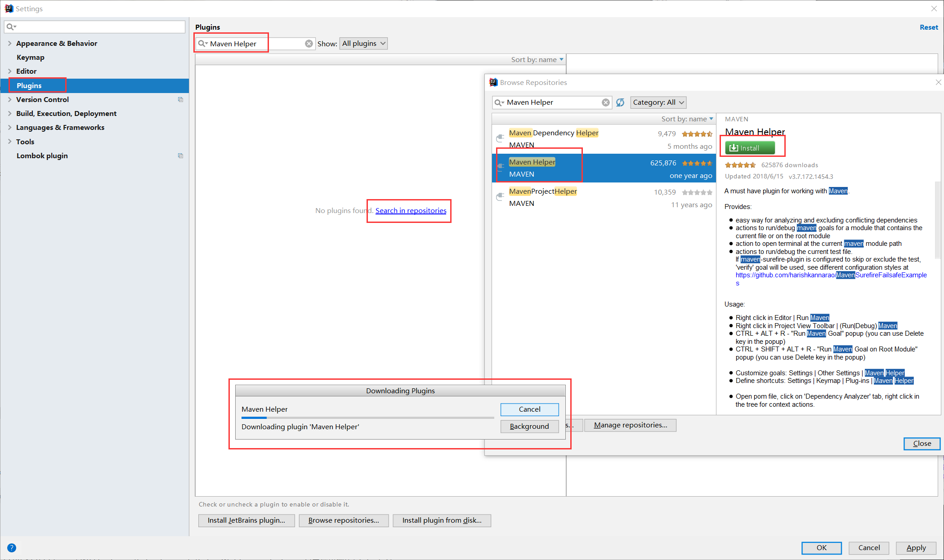
Task: Expand Languages & Frameworks node
Action: pyautogui.click(x=9, y=127)
